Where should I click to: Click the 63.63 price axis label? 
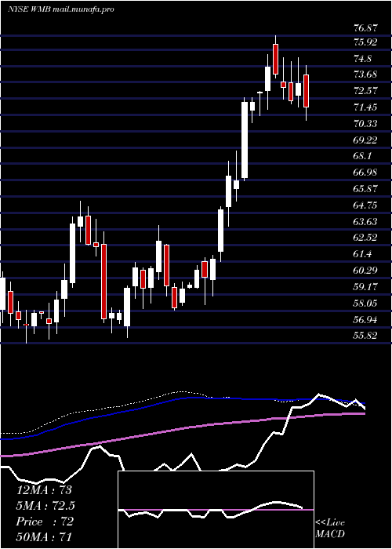click(x=366, y=222)
